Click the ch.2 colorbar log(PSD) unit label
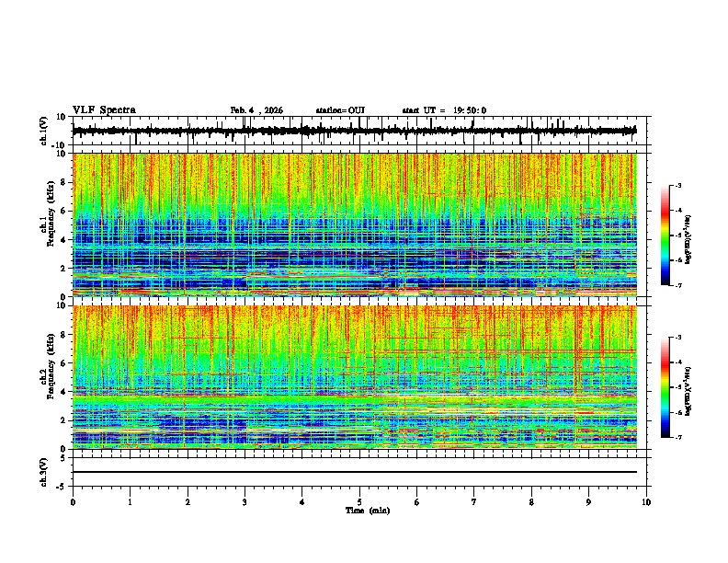 pos(688,391)
